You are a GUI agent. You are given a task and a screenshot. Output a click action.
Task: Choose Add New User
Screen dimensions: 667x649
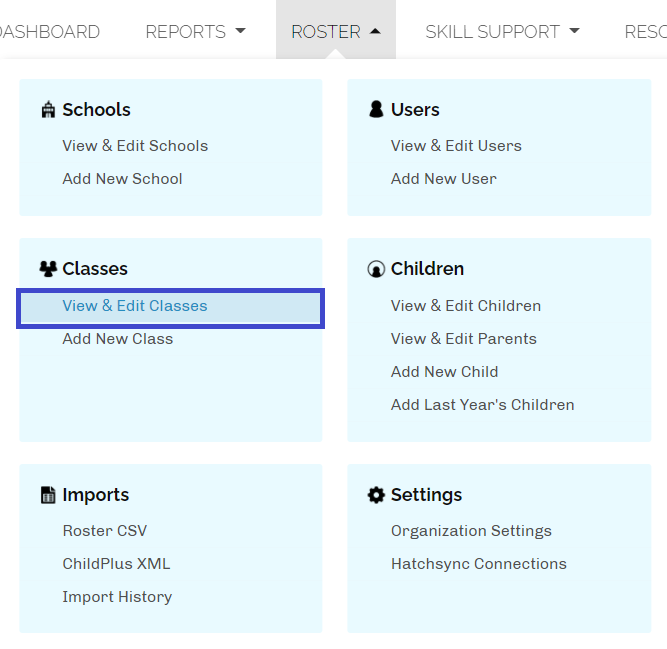point(443,179)
